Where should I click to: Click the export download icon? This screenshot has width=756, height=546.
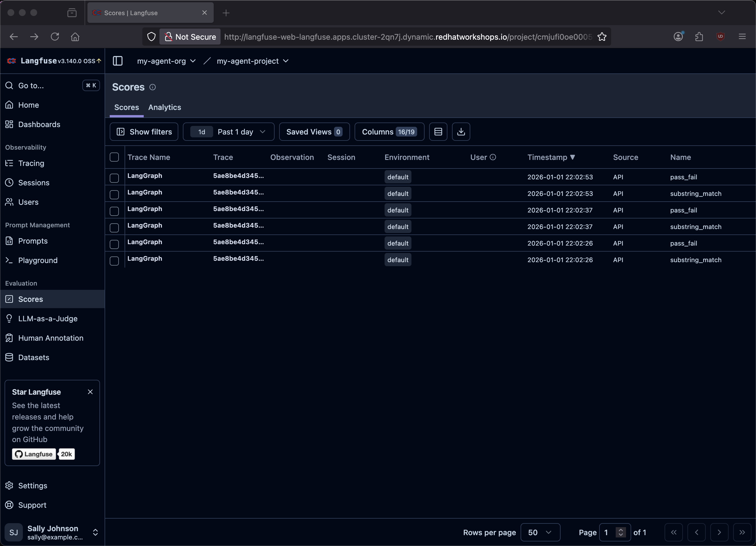coord(461,132)
